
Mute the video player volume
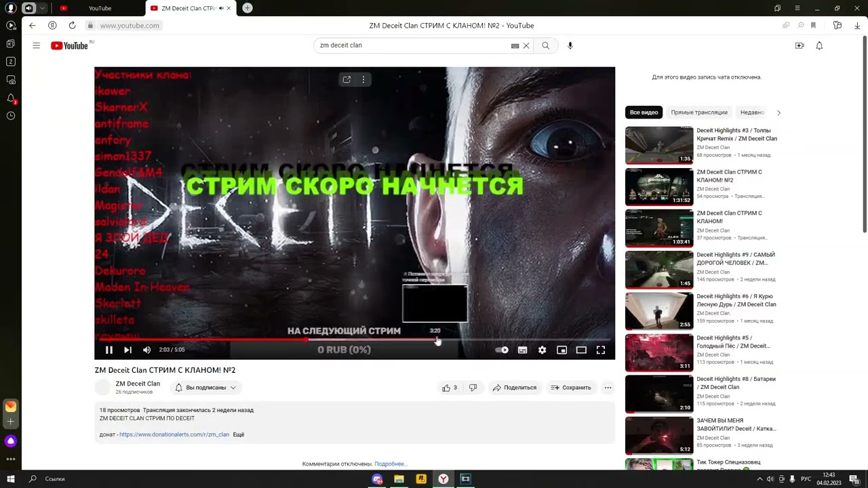coord(146,350)
